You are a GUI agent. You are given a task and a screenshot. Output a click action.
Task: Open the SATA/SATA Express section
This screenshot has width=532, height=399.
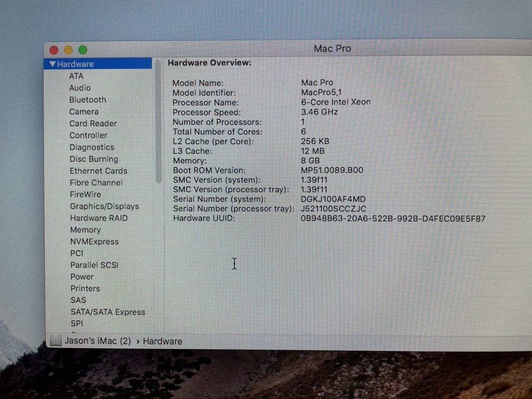pos(108,312)
